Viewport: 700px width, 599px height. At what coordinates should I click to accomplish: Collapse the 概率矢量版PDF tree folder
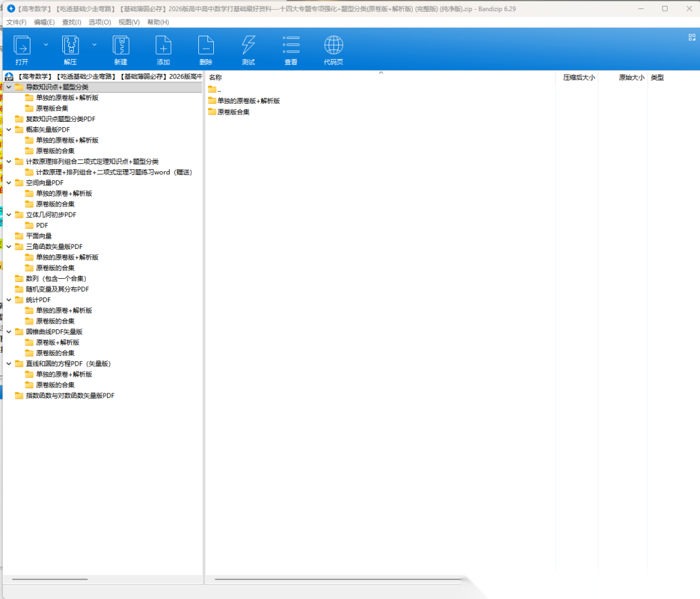[x=9, y=130]
